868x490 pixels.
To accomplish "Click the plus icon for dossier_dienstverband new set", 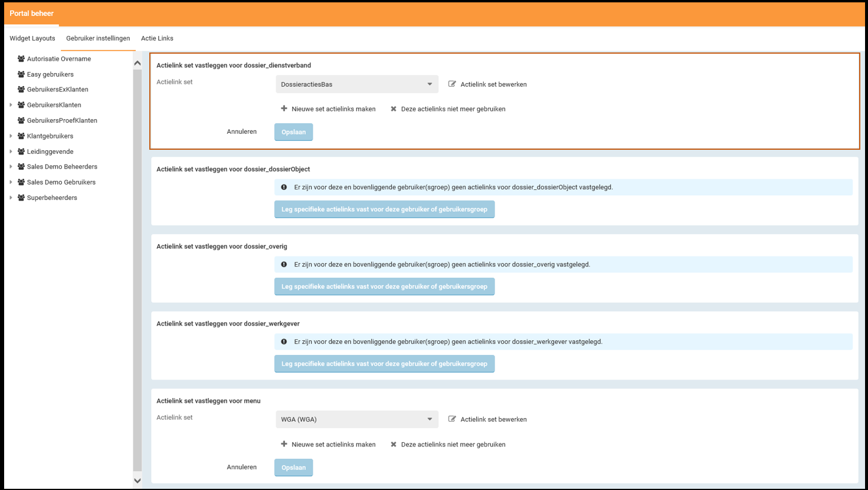I will [x=284, y=108].
